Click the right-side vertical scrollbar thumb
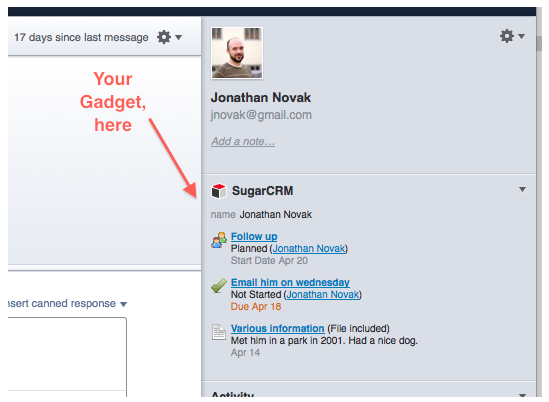 539,43
